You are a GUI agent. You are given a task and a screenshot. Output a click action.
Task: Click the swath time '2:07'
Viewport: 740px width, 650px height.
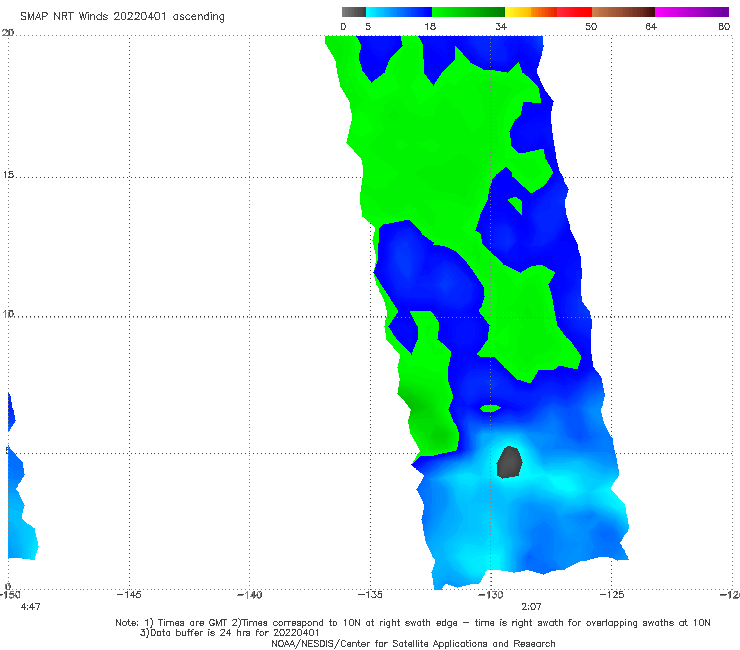point(531,607)
